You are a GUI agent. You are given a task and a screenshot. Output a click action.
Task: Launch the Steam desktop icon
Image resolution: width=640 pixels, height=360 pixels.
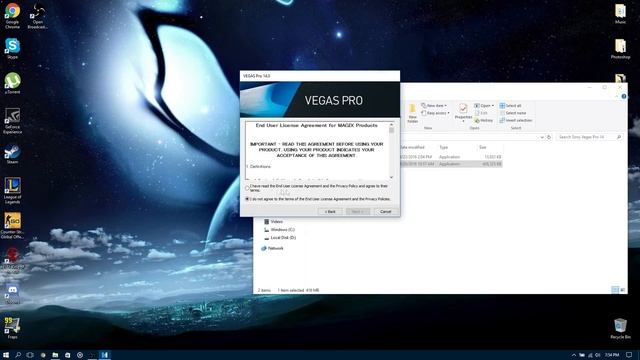tap(12, 155)
